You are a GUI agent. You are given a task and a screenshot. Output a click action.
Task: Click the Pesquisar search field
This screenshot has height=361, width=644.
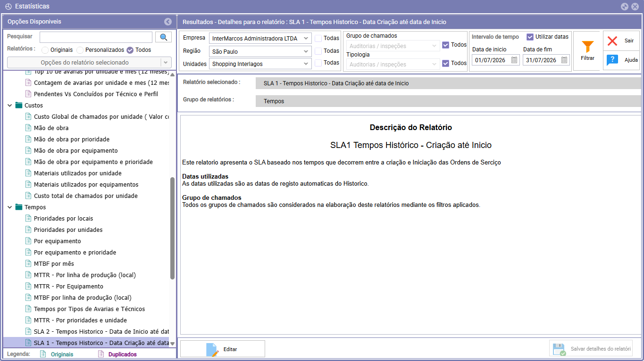click(96, 37)
